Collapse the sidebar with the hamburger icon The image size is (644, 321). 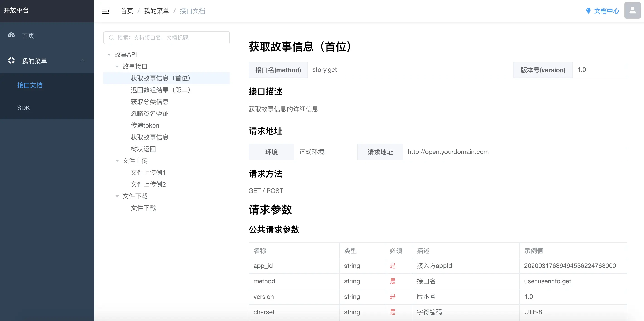click(x=105, y=11)
